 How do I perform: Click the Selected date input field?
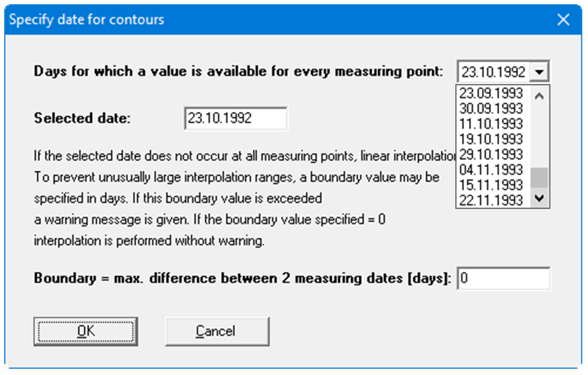coord(236,118)
